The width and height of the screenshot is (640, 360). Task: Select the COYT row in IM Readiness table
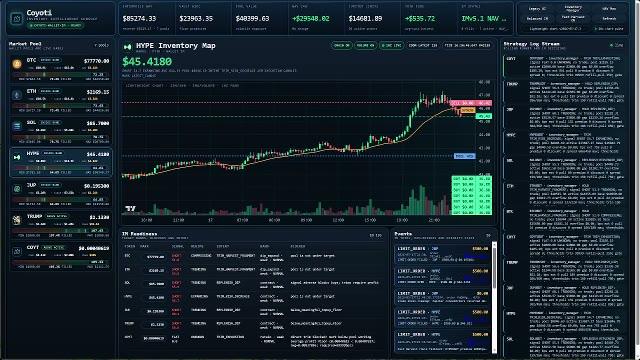click(252, 341)
